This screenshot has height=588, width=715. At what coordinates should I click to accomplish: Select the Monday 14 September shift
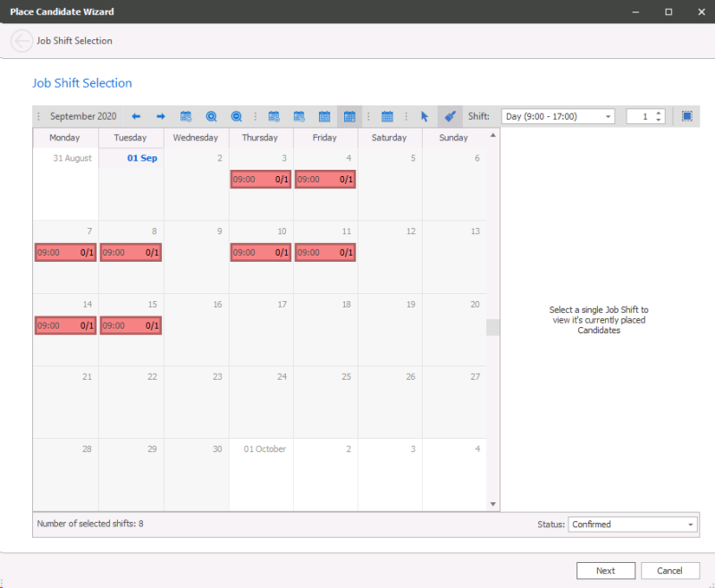click(x=65, y=325)
